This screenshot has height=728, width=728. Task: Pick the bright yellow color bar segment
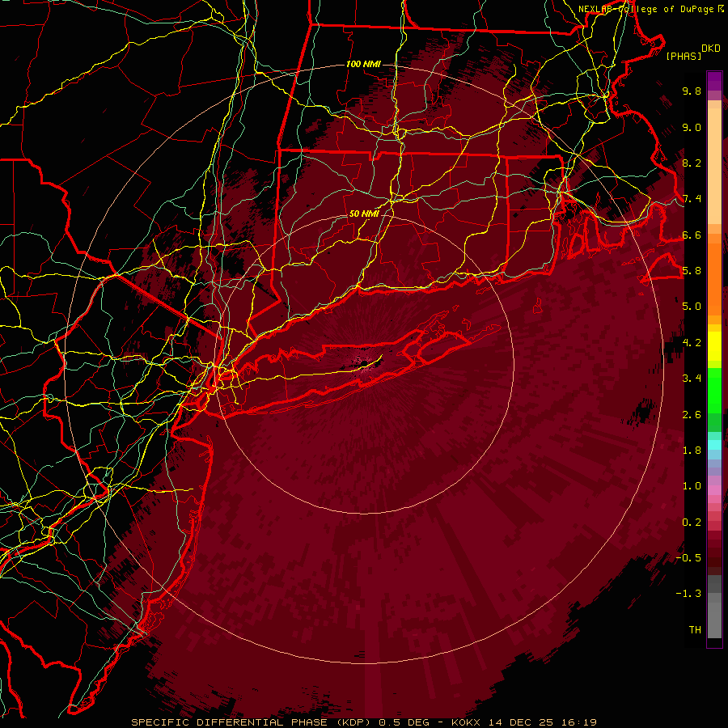coord(714,346)
